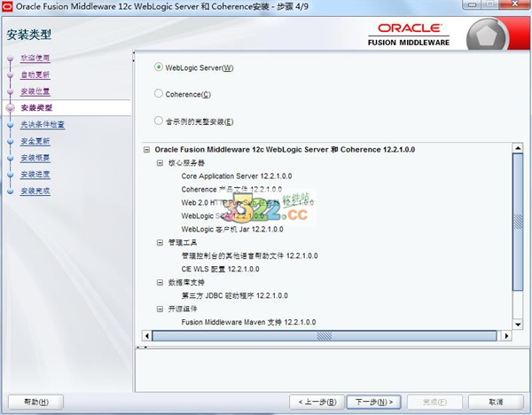Select the 第三方 JDBC 驱动程序 row
Screen dimensions: 532x415
tap(234, 295)
